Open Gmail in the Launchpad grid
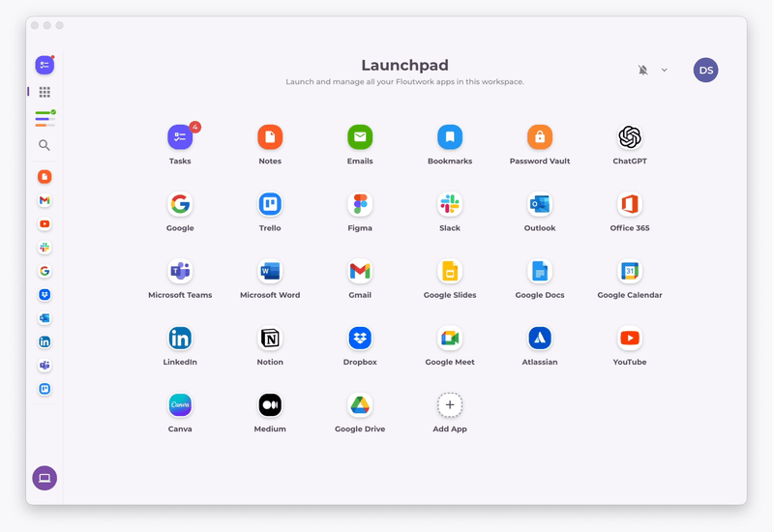 click(x=360, y=271)
